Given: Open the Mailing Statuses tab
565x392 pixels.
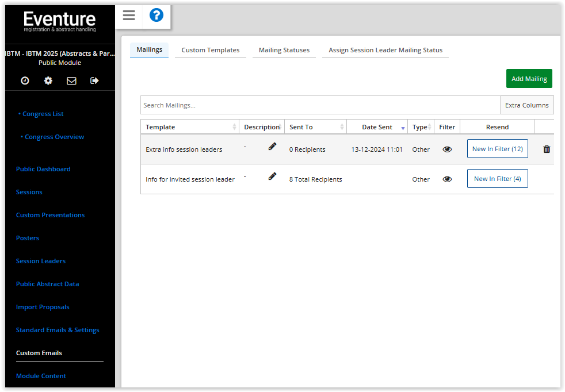Looking at the screenshot, I should (x=284, y=50).
